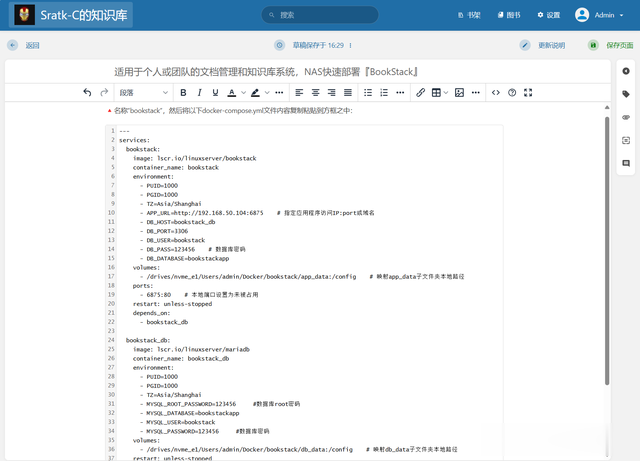Open editor help
The image size is (640, 461).
[x=512, y=93]
